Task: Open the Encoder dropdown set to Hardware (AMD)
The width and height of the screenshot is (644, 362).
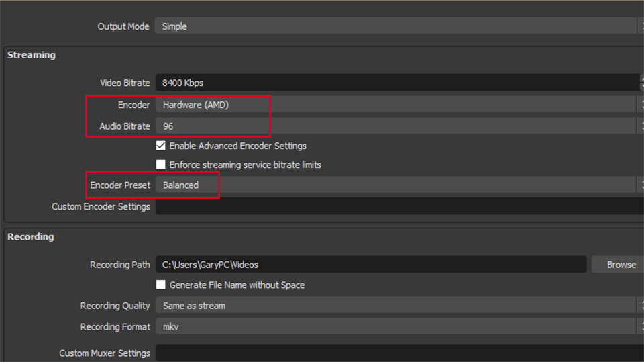Action: click(399, 105)
